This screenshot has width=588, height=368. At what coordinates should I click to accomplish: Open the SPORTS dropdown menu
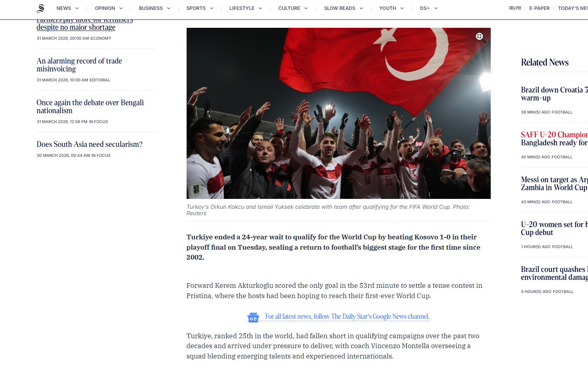(x=197, y=8)
